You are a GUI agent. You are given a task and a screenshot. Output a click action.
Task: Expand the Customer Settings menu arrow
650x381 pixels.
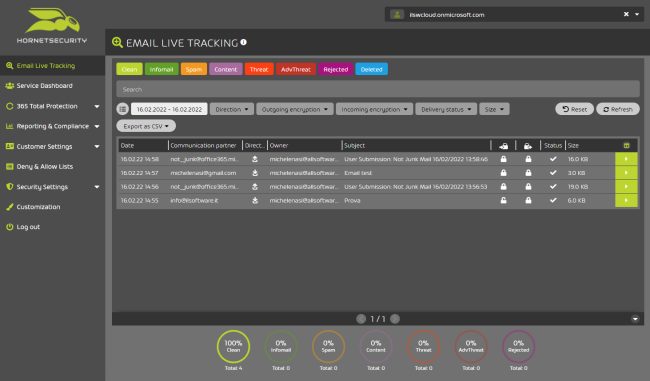click(97, 146)
